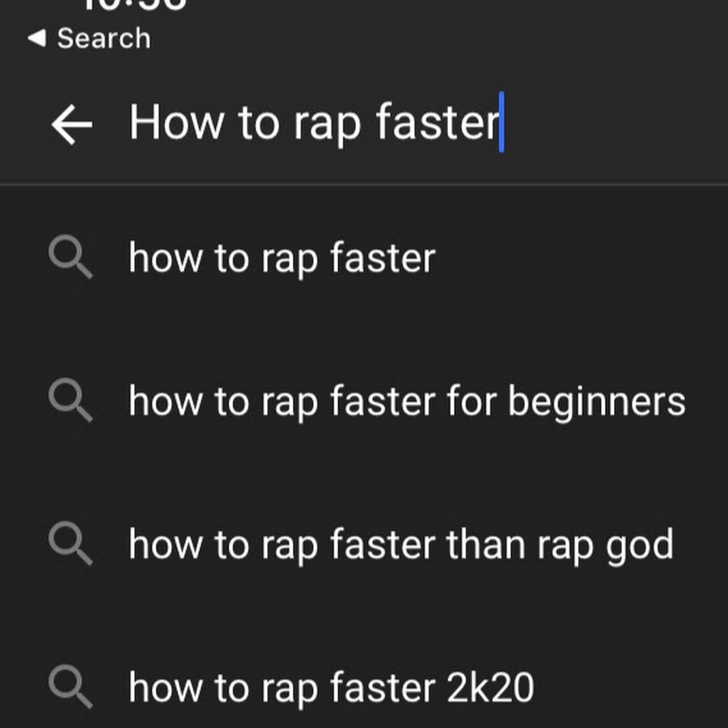
Task: Click '2k20' text in the last suggestion
Action: pyautogui.click(x=489, y=688)
